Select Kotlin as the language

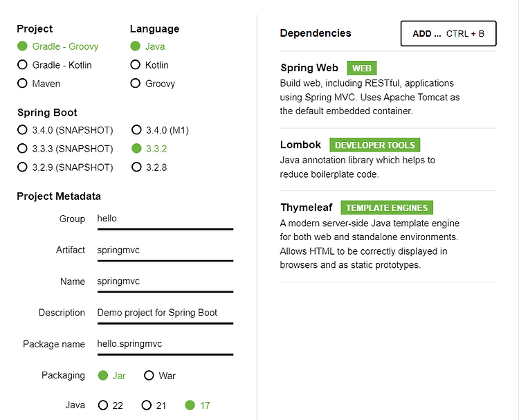(x=136, y=65)
